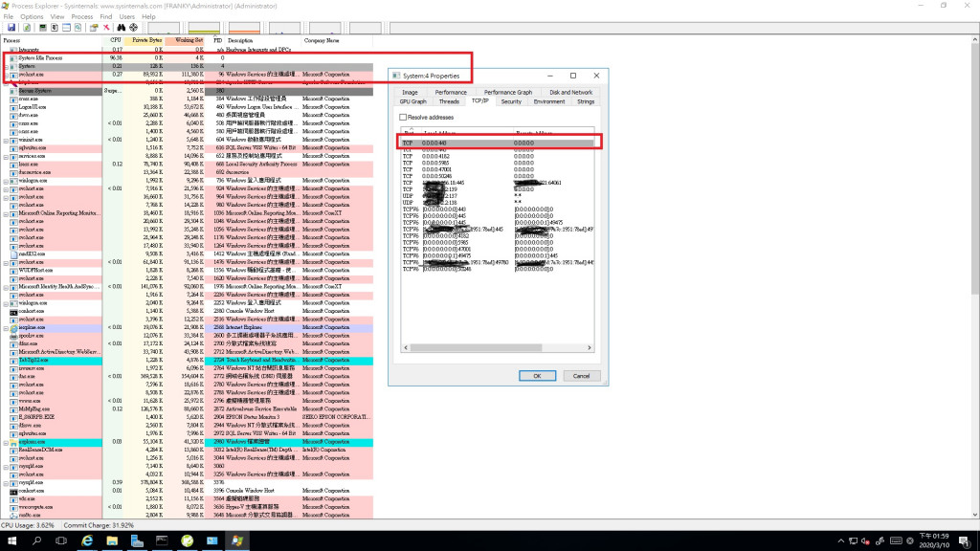
Task: Collapse the Microsoft Online Reporting Monitor tree node
Action: [x=7, y=213]
